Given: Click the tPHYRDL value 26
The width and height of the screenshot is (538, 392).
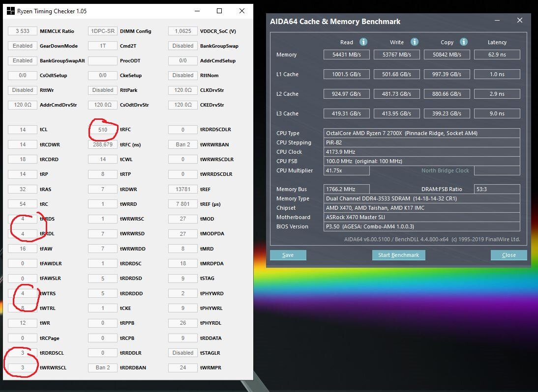Looking at the screenshot, I should click(183, 323).
